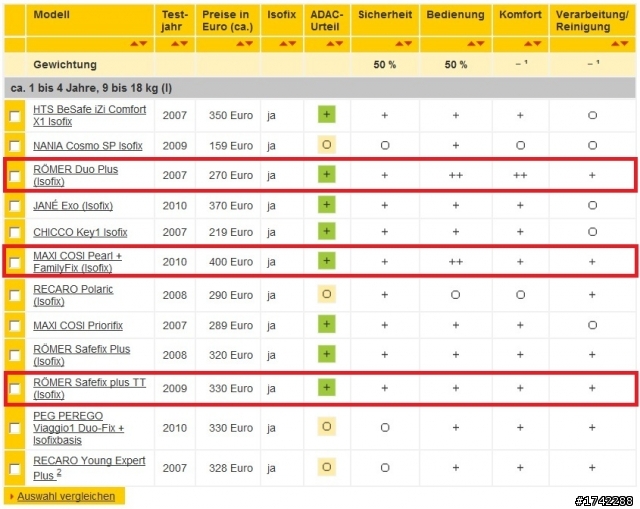Click yellow ADAC-Urteil badge for PEG PEREGO Viaggio1
The image size is (640, 509).
327,427
